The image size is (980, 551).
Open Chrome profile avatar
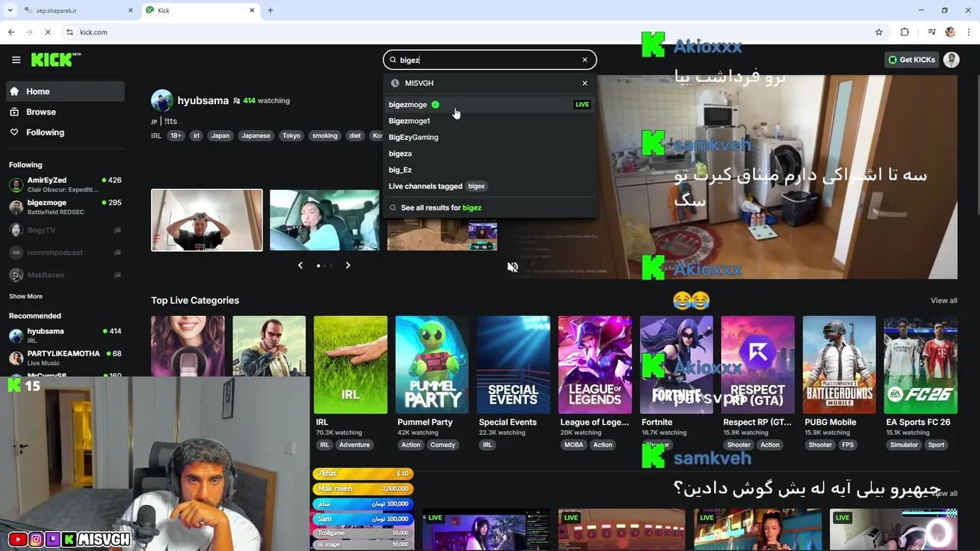[950, 32]
